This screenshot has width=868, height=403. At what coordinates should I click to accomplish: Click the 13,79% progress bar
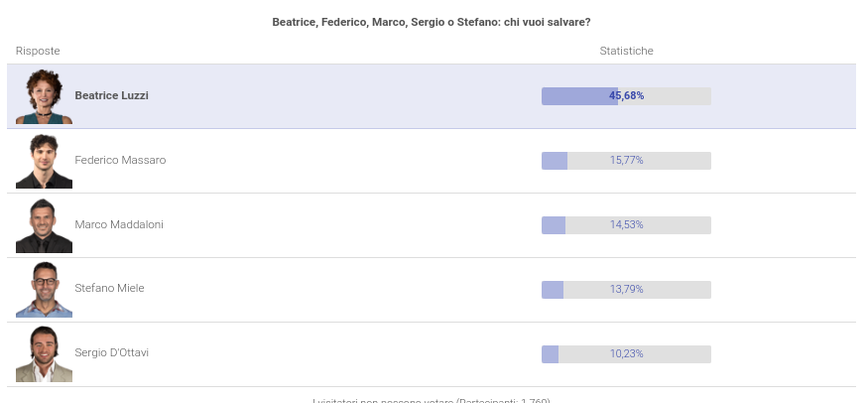point(626,289)
